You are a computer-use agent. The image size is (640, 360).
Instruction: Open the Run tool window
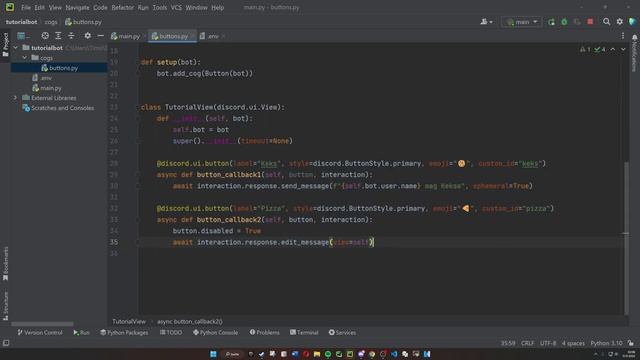point(81,333)
